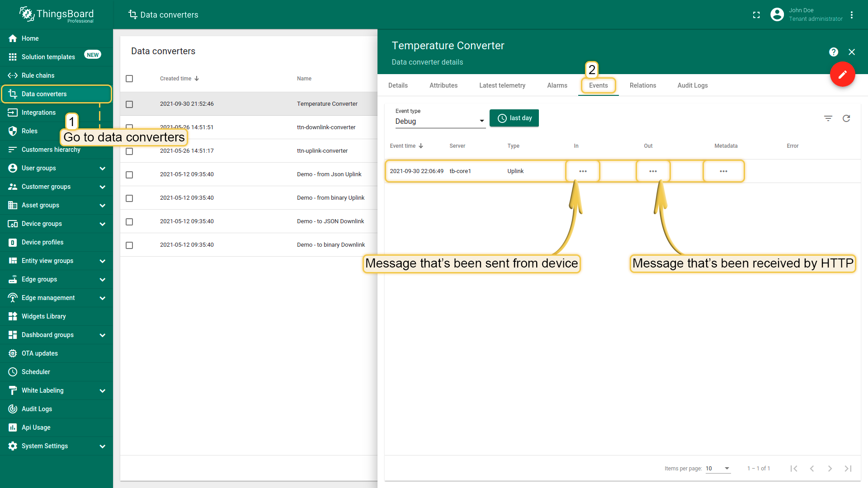Click the red pencil edit button
868x488 pixels.
(842, 75)
